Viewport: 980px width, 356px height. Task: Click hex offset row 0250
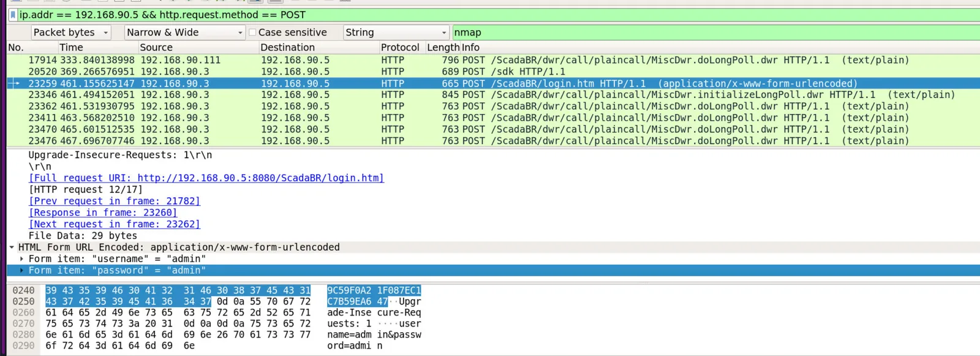coord(23,301)
